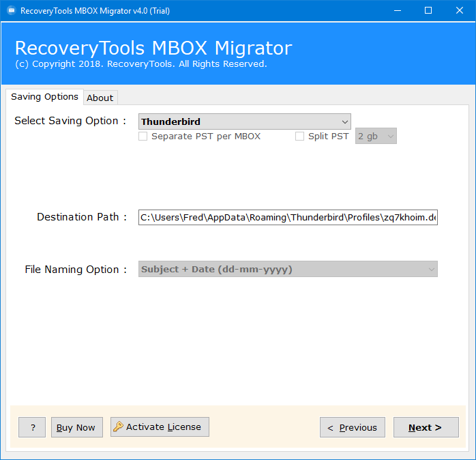Click the question mark help button
The image size is (476, 460).
[32, 427]
